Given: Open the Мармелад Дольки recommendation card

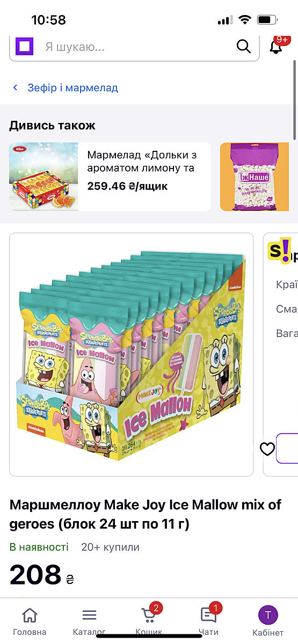Looking at the screenshot, I should point(110,177).
